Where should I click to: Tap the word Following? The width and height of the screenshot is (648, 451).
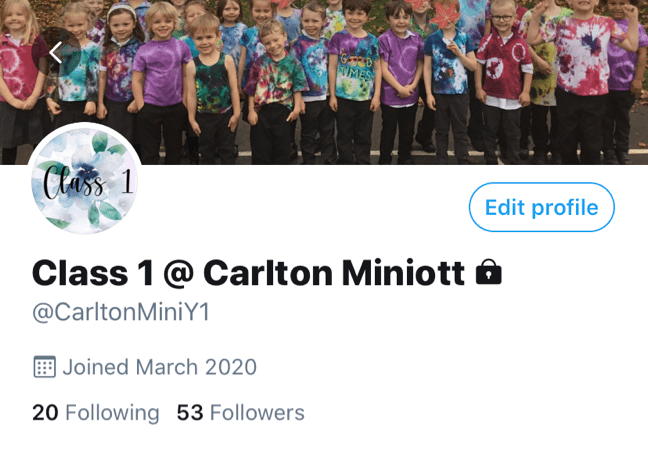pos(112,413)
